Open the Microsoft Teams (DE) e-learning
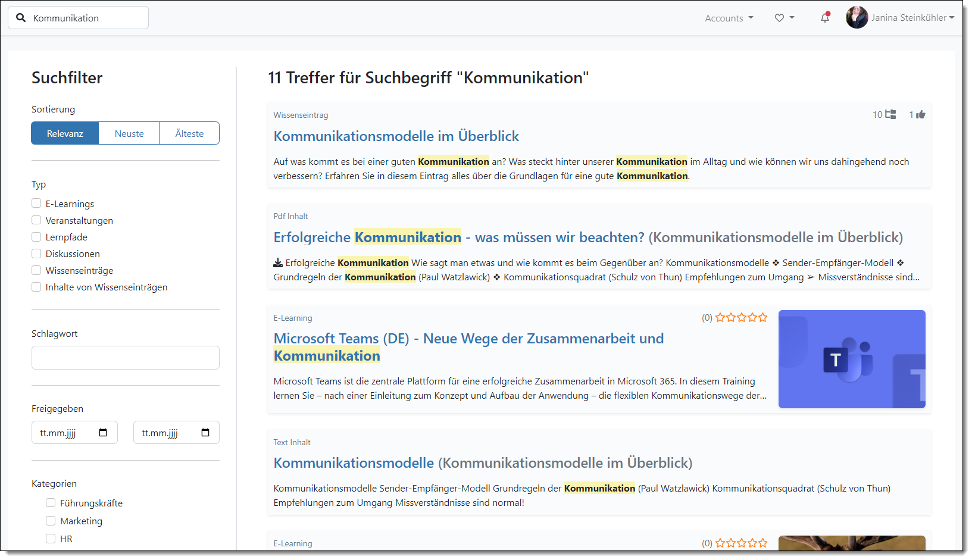972x560 pixels. pos(468,338)
